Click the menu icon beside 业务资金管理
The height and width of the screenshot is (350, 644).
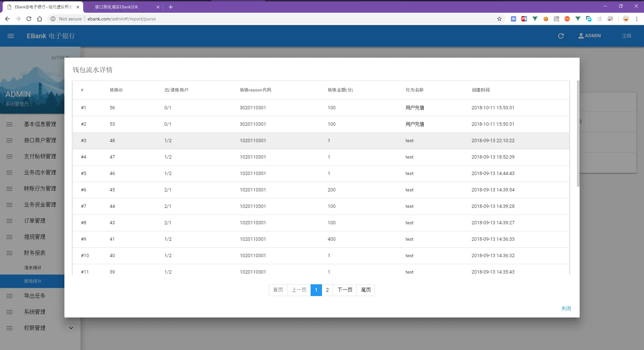pyautogui.click(x=9, y=205)
